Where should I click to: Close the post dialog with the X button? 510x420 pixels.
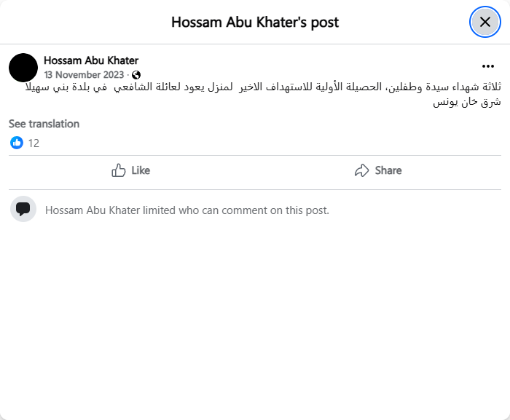(x=484, y=22)
